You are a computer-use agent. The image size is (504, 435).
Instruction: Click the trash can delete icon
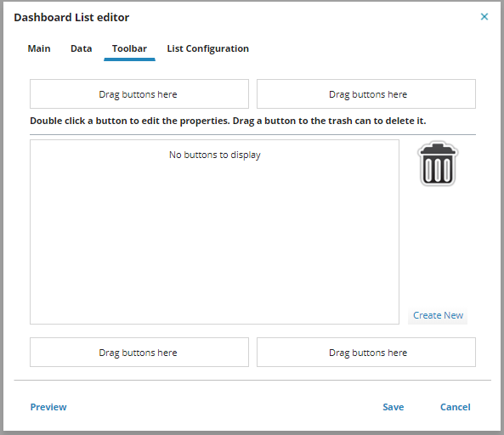point(438,163)
